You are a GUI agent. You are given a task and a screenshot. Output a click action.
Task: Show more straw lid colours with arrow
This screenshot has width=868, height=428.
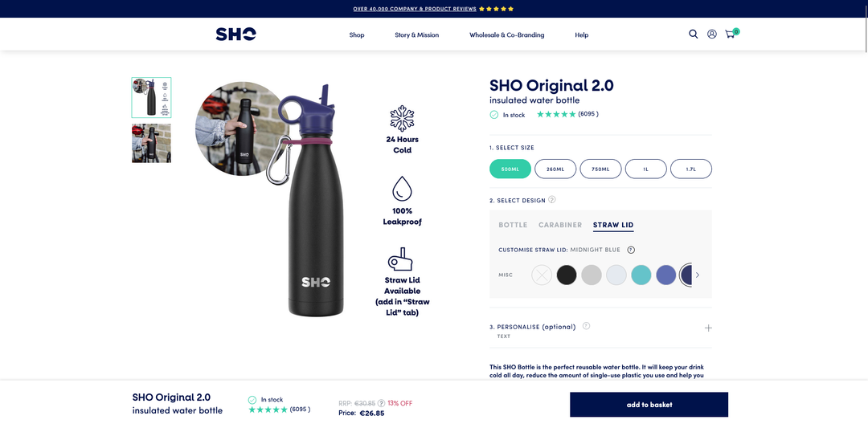(698, 275)
